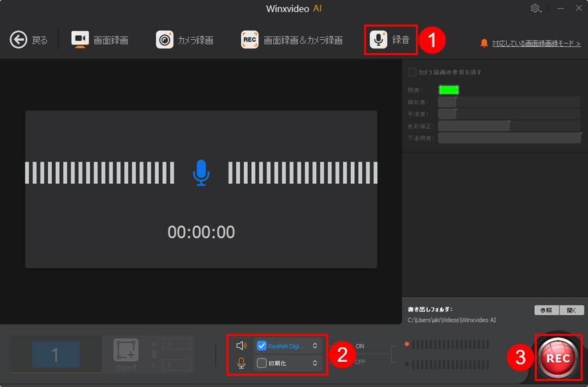Select the カメラ録画 camera recording icon
The width and height of the screenshot is (588, 387).
[164, 40]
